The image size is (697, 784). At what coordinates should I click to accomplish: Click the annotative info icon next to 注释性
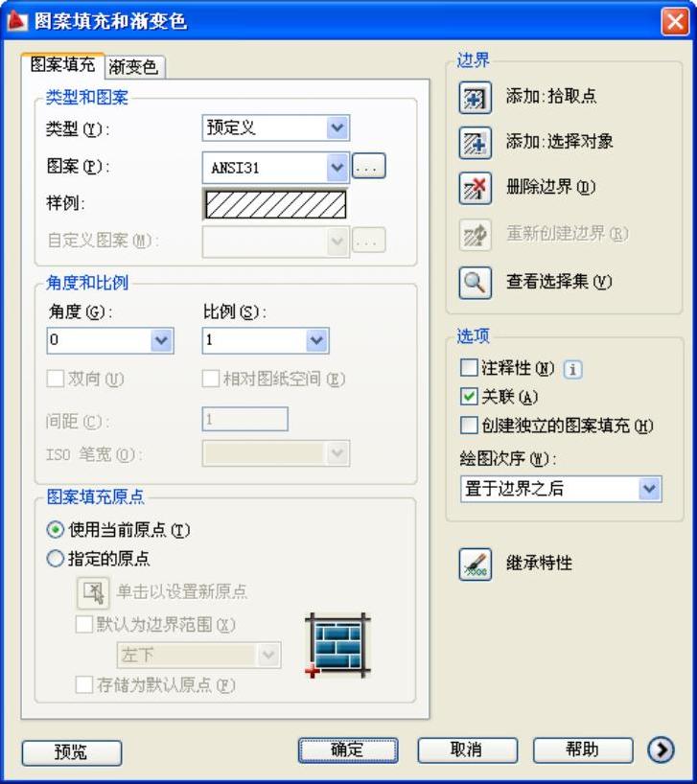tap(573, 370)
